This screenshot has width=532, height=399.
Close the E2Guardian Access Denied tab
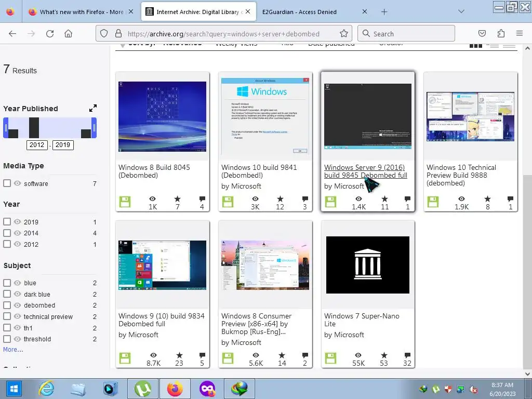(365, 12)
